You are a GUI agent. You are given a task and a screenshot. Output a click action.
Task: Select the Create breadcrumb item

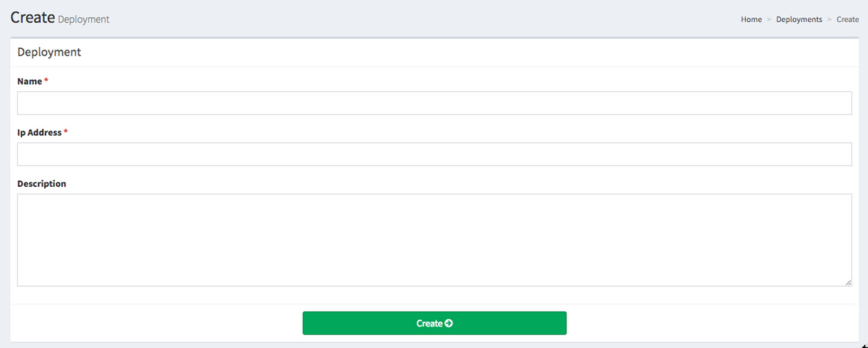[847, 20]
